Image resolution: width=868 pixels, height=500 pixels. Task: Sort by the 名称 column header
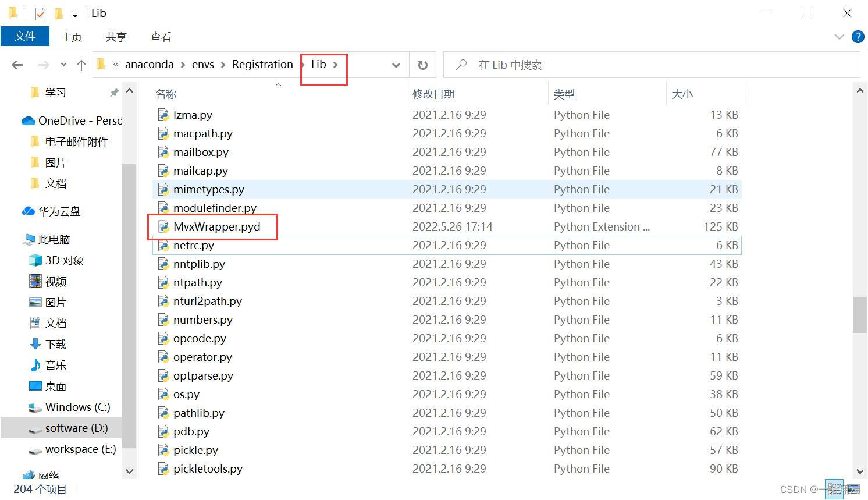[x=166, y=94]
